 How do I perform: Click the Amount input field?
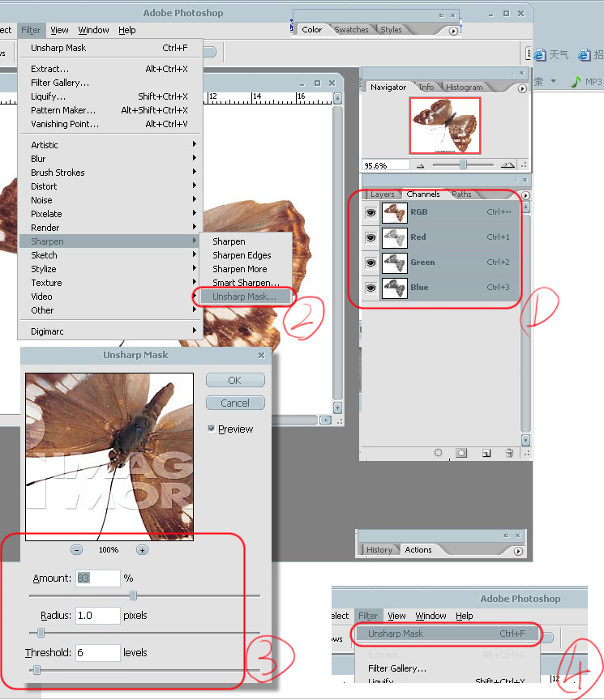click(98, 578)
